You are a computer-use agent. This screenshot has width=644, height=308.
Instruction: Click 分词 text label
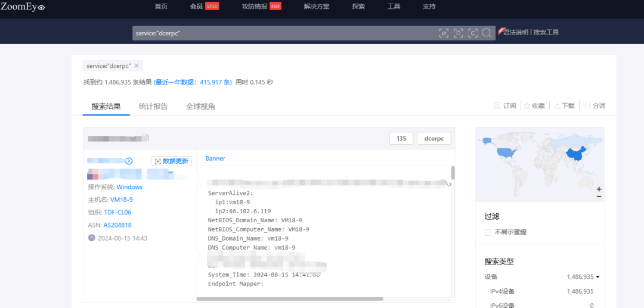pyautogui.click(x=599, y=106)
